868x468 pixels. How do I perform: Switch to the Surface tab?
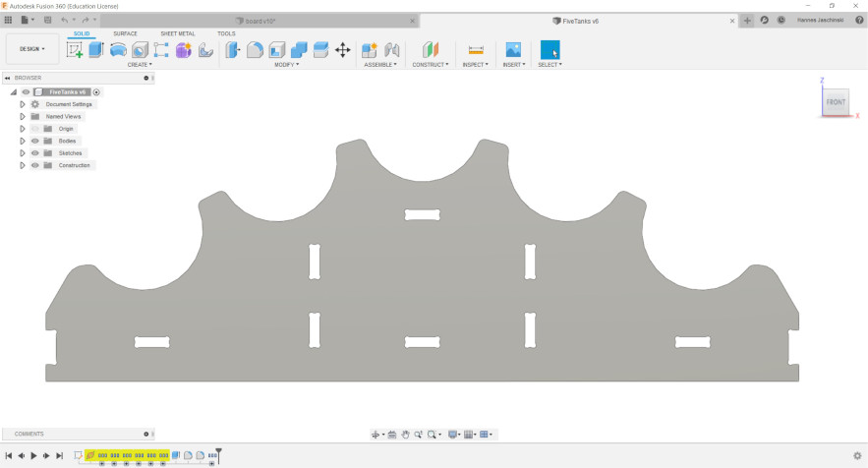125,33
